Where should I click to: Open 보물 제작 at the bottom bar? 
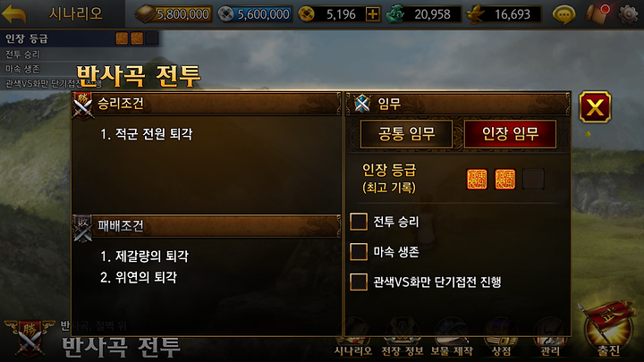pos(452,337)
